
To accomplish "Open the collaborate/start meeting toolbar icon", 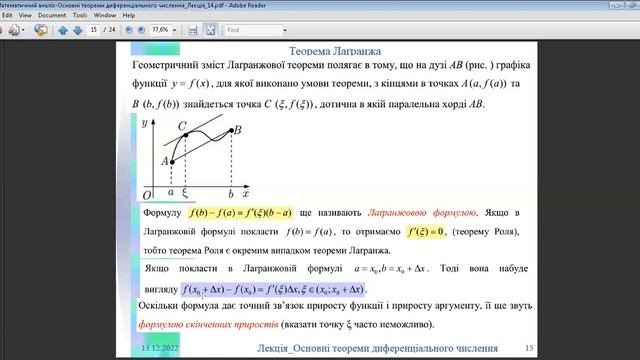I will [x=40, y=30].
